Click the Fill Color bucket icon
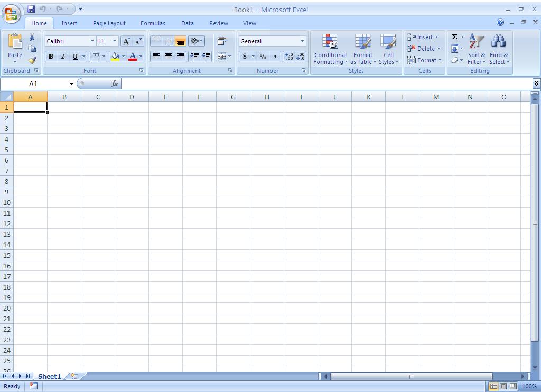The width and height of the screenshot is (541, 392). [115, 57]
